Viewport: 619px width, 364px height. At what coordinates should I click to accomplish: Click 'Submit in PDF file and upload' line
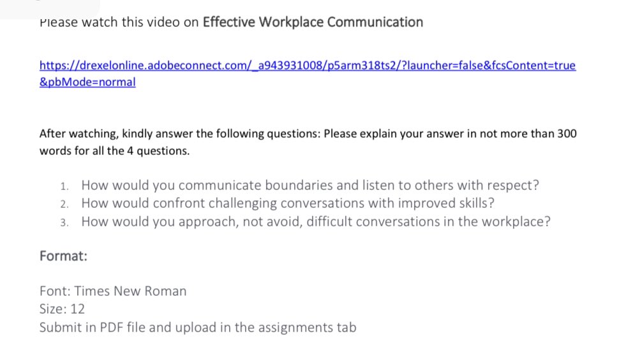198,328
